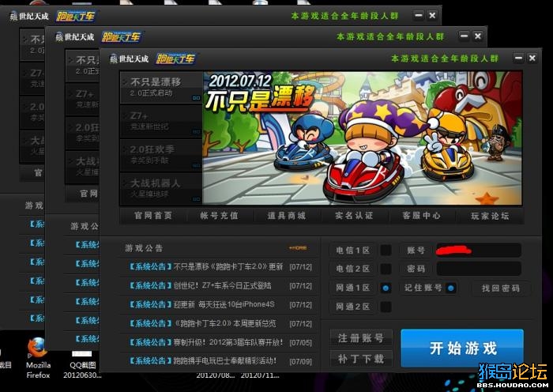Screen dimensions: 553x392
Task: Select the Z7+ news slide item
Action: coord(161,121)
